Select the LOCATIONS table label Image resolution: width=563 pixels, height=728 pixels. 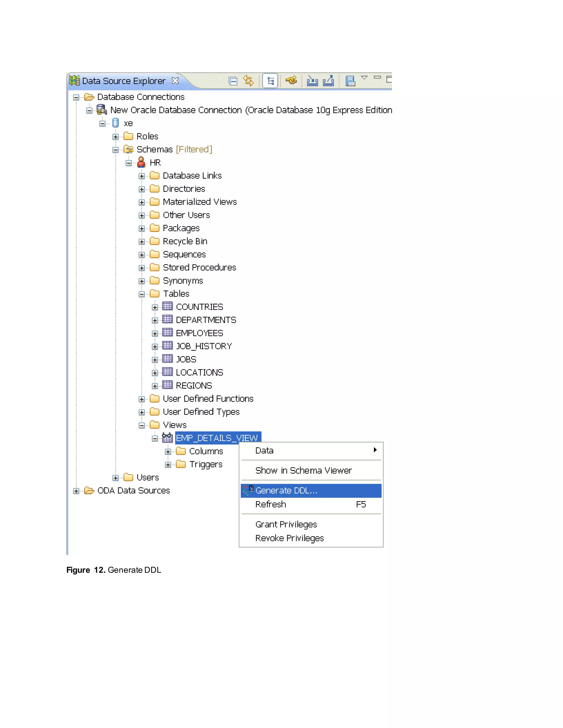point(200,372)
